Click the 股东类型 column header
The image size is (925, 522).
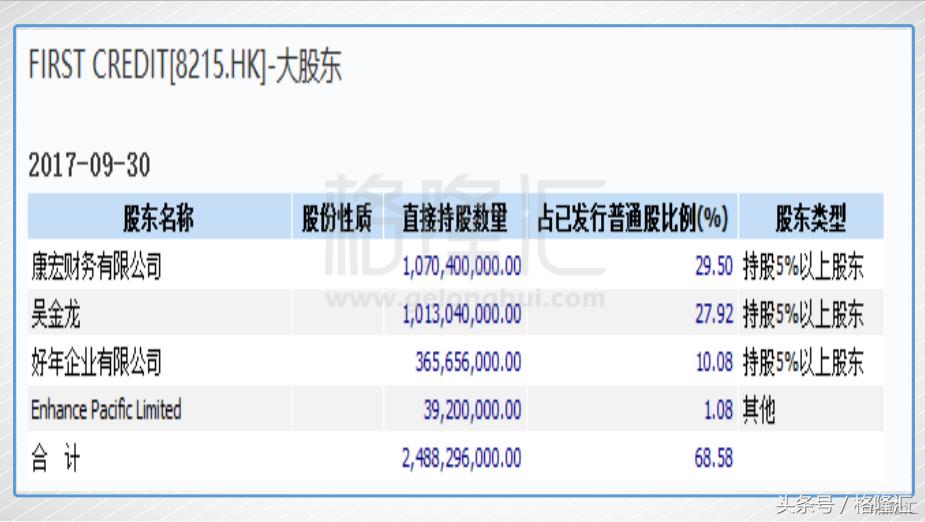[x=811, y=218]
